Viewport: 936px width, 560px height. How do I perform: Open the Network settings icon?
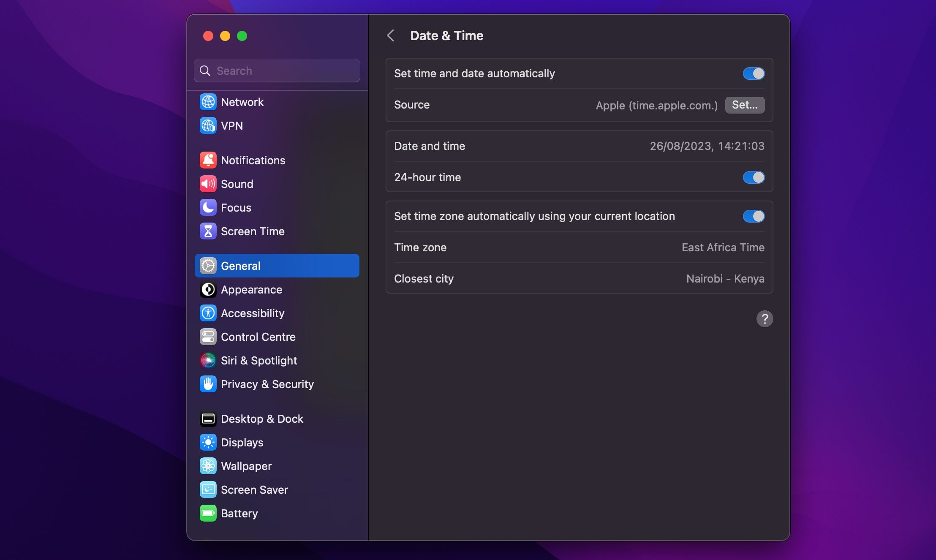tap(208, 101)
